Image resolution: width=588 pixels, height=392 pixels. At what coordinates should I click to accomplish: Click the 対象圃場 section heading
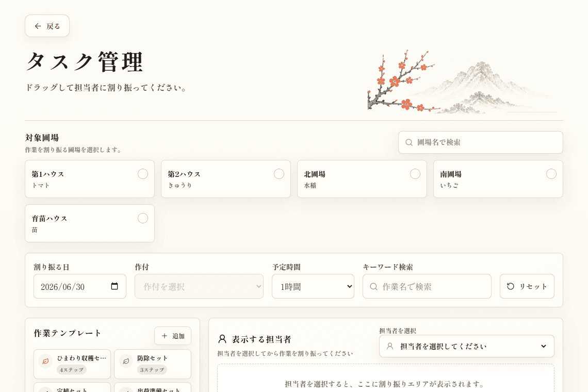(x=42, y=138)
